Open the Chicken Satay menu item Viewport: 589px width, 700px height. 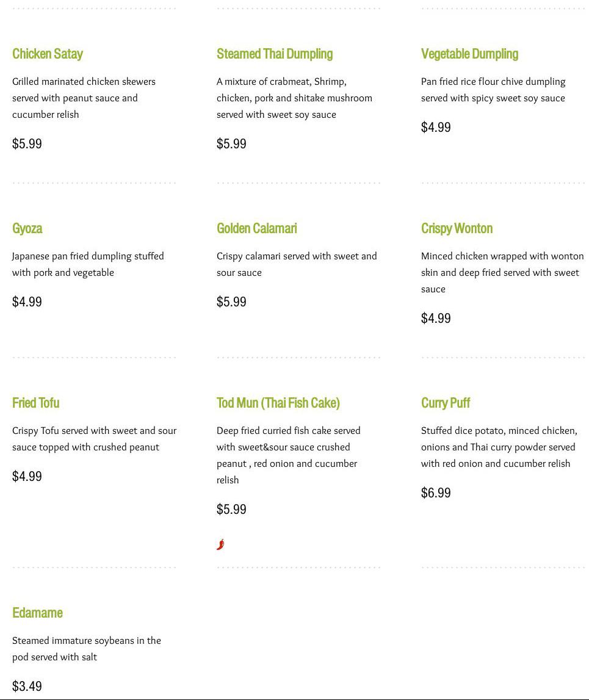[x=48, y=54]
